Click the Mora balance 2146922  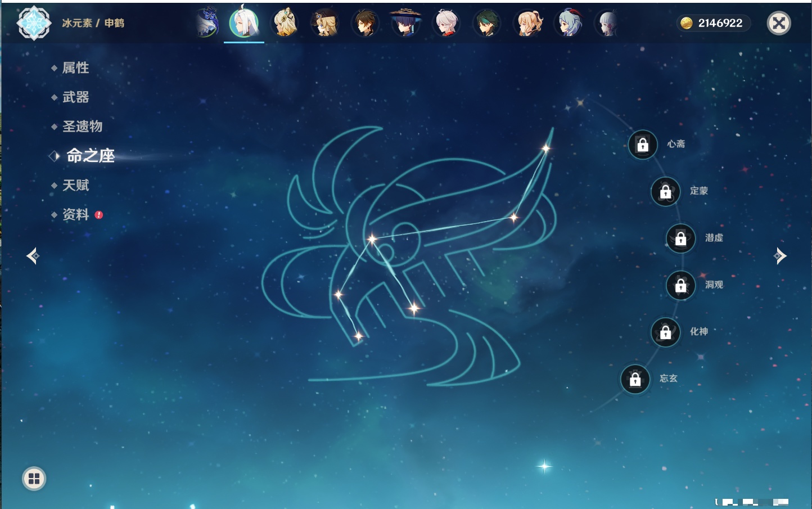point(713,23)
